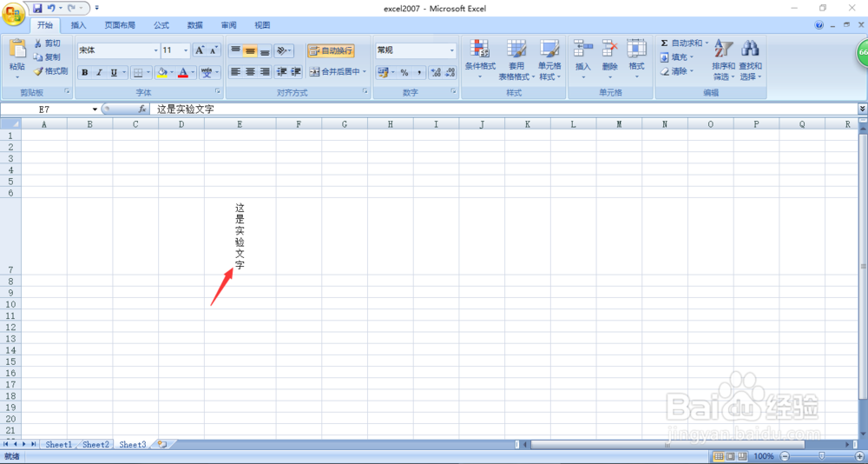Viewport: 868px width, 464px height.
Task: Open number format dropdown 常规
Action: (x=451, y=50)
